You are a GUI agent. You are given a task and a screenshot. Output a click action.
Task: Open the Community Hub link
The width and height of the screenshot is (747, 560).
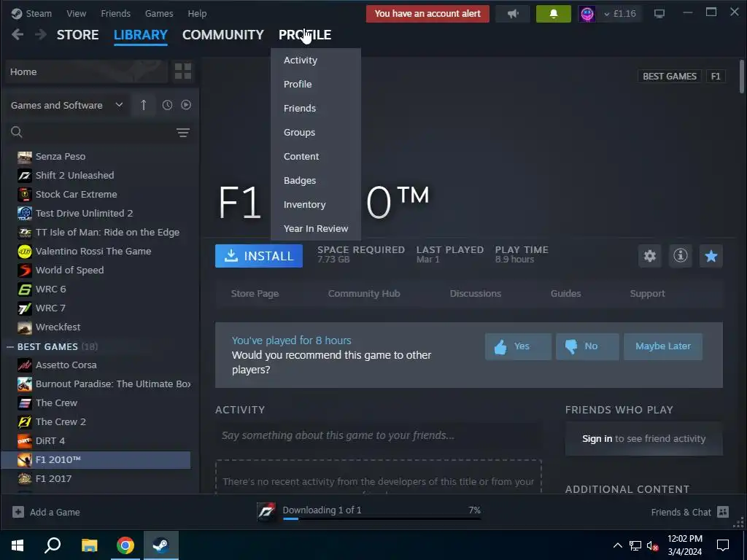364,293
